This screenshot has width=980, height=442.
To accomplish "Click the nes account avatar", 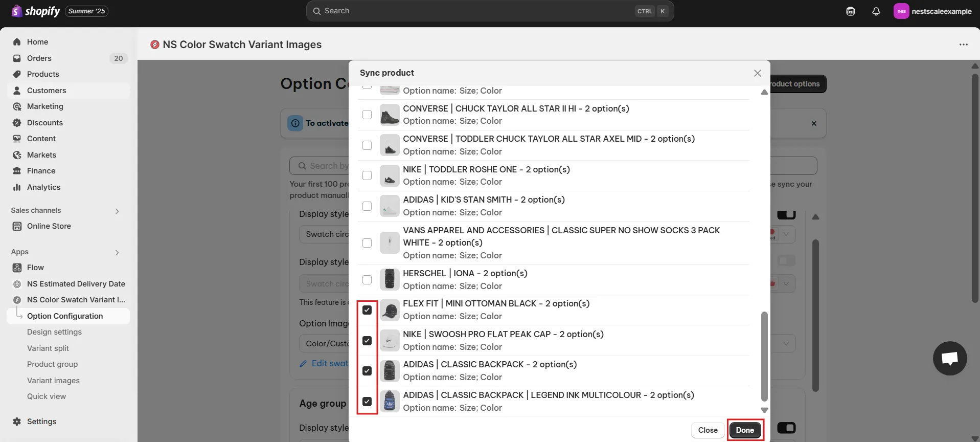I will [x=901, y=11].
